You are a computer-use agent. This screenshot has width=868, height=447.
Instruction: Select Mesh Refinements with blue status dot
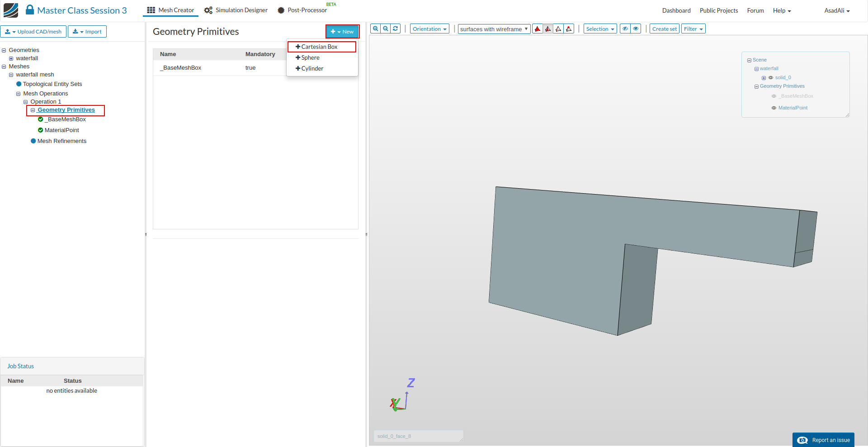point(61,141)
